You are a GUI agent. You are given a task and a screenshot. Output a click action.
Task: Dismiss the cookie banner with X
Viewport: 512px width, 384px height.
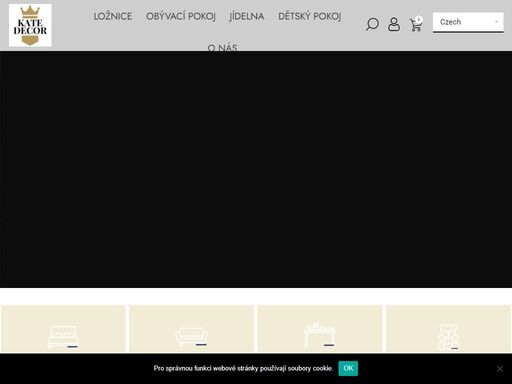500,369
